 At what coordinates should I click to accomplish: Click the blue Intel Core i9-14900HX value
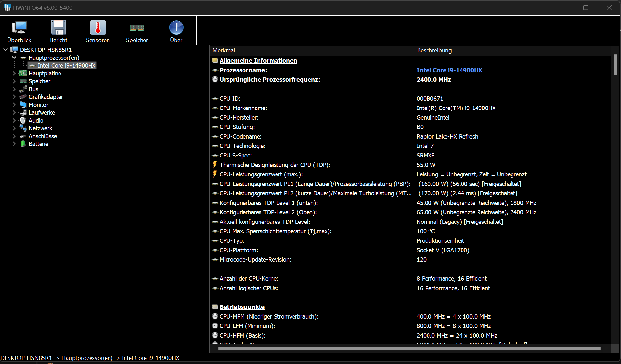pyautogui.click(x=449, y=70)
